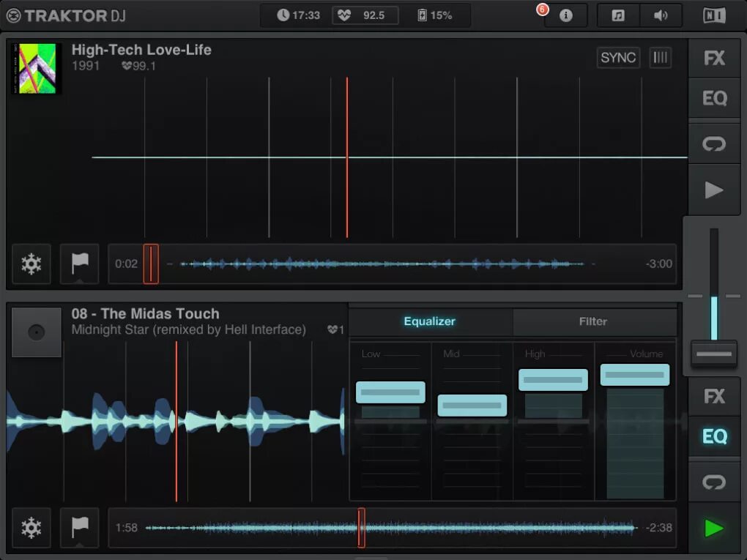The height and width of the screenshot is (560, 747).
Task: Toggle SYNC on the top deck
Action: click(618, 58)
